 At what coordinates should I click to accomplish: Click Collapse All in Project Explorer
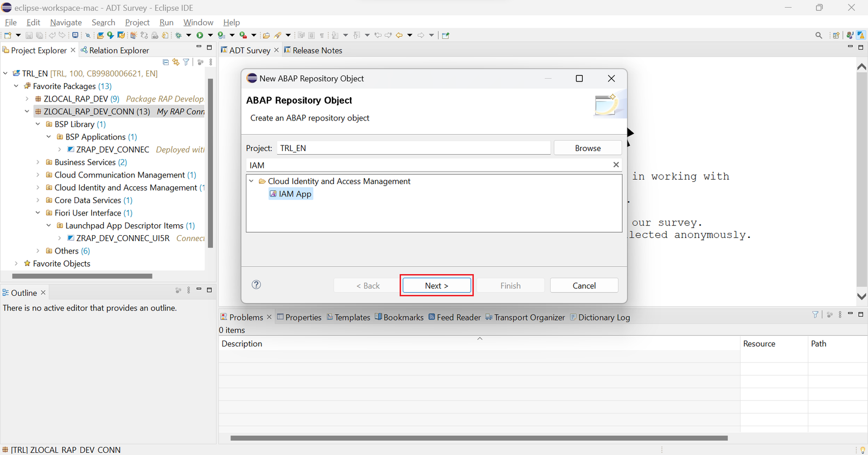click(166, 62)
